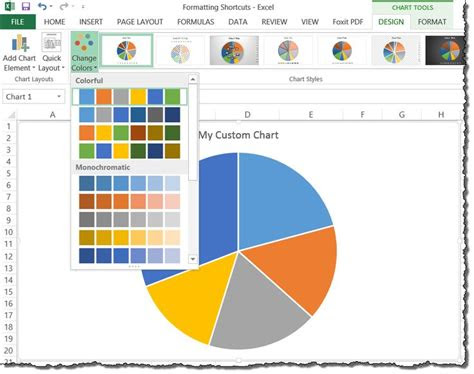
Task: Select column E header
Action: pyautogui.click(x=311, y=115)
